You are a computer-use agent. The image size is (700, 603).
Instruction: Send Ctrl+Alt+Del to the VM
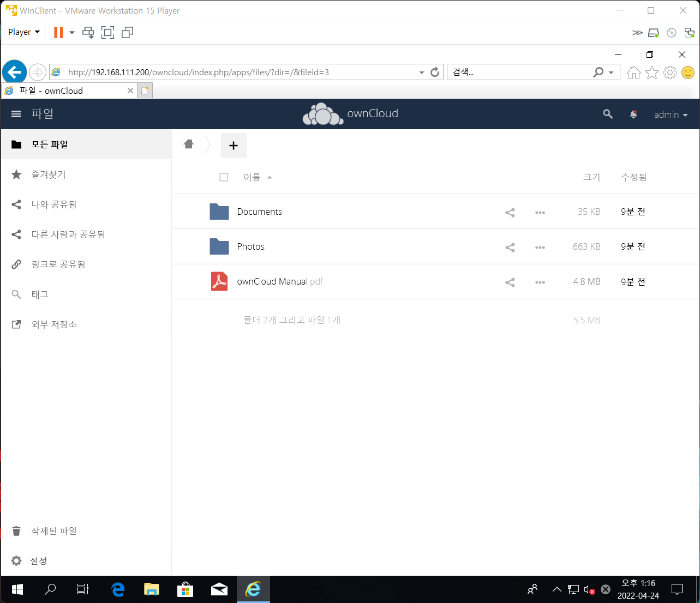coord(88,33)
